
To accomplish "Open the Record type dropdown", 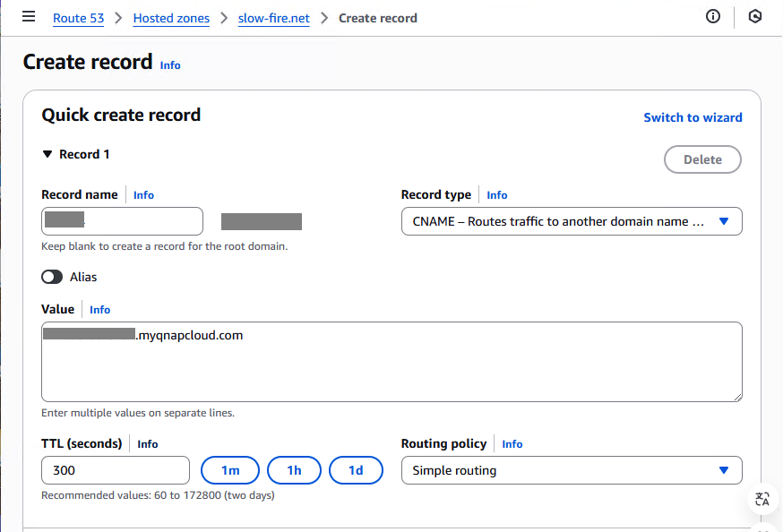I will pyautogui.click(x=571, y=221).
